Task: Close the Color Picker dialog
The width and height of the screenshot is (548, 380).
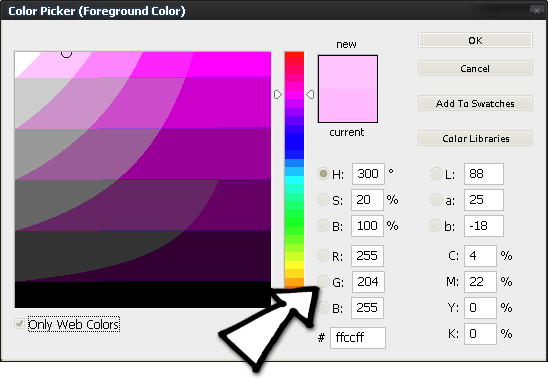Action: click(537, 10)
